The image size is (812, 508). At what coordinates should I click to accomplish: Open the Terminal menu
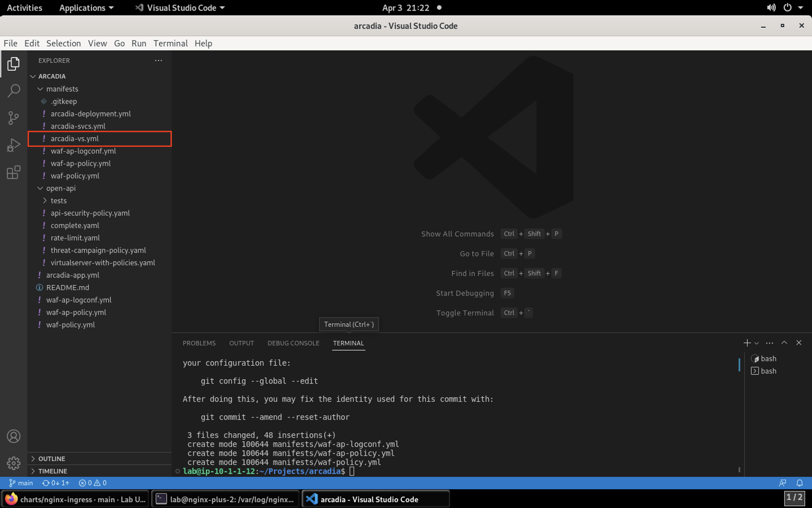pyautogui.click(x=171, y=43)
